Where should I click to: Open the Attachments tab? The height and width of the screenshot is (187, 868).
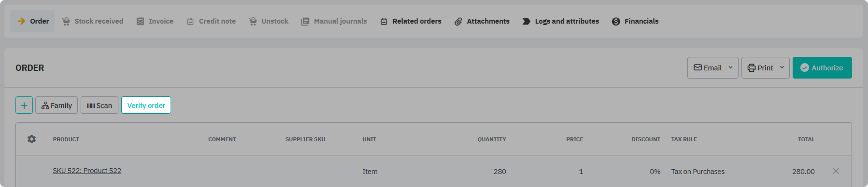pos(482,21)
